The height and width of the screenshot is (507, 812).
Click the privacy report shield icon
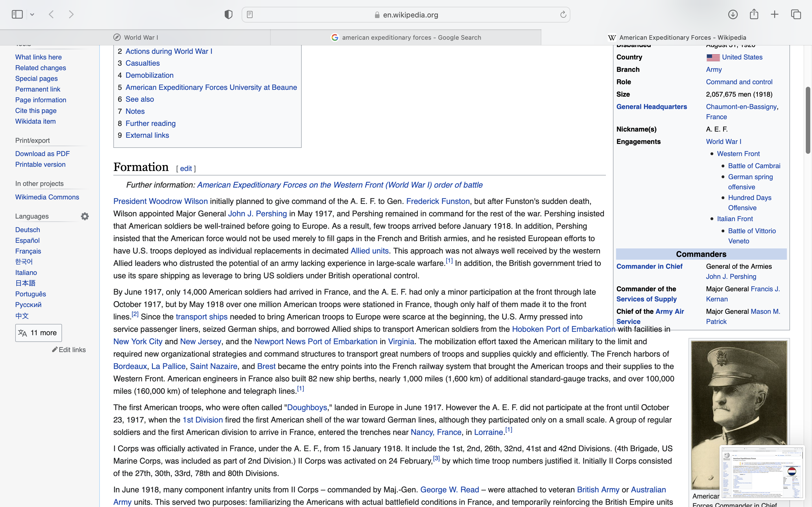click(228, 14)
